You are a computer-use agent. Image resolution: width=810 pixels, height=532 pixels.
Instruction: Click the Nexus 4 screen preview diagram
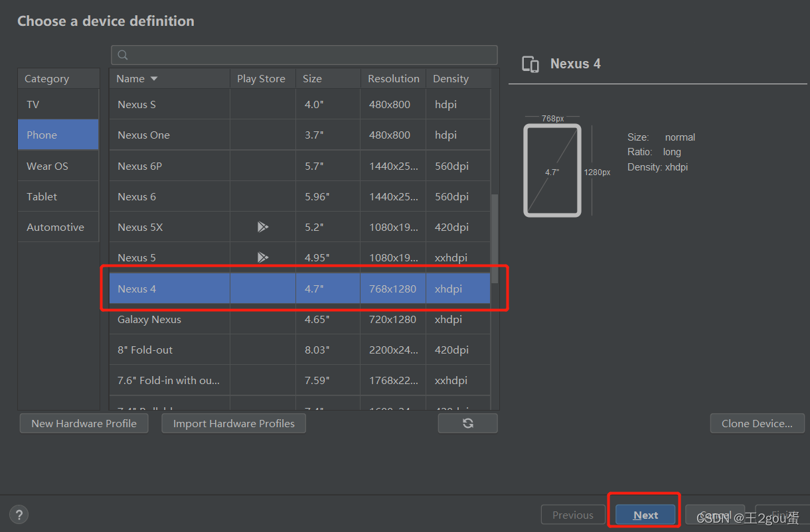pyautogui.click(x=552, y=170)
